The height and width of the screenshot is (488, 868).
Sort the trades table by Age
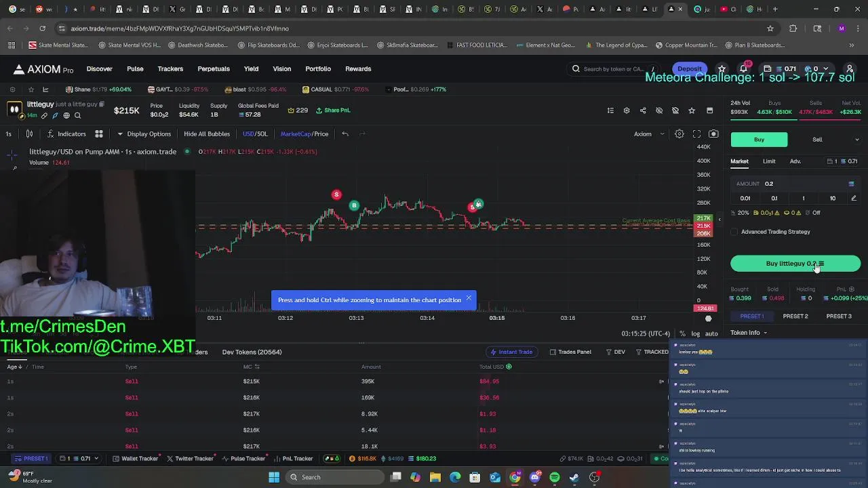pyautogui.click(x=15, y=367)
